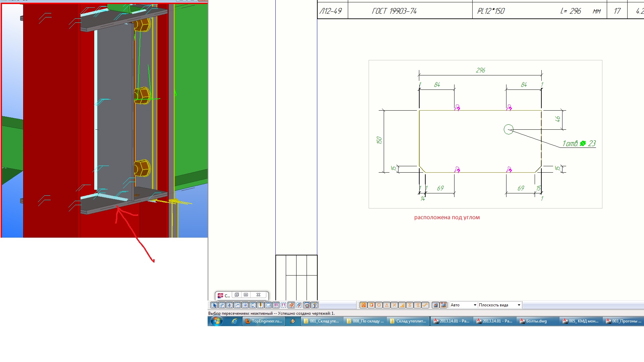
Task: Open the TopEngineer.ru Firefox taskbar item
Action: click(x=264, y=321)
